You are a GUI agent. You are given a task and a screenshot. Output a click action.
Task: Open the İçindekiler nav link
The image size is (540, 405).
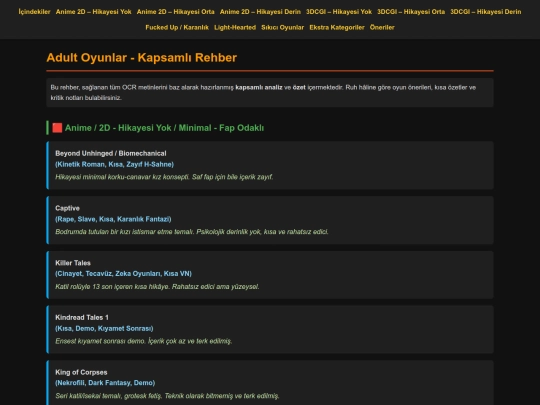pyautogui.click(x=34, y=12)
